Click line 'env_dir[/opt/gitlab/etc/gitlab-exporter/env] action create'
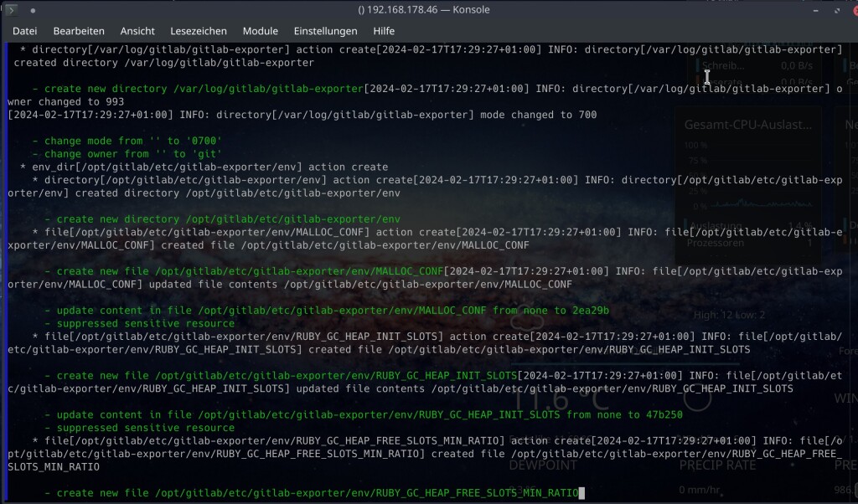This screenshot has height=504, width=858. point(210,167)
